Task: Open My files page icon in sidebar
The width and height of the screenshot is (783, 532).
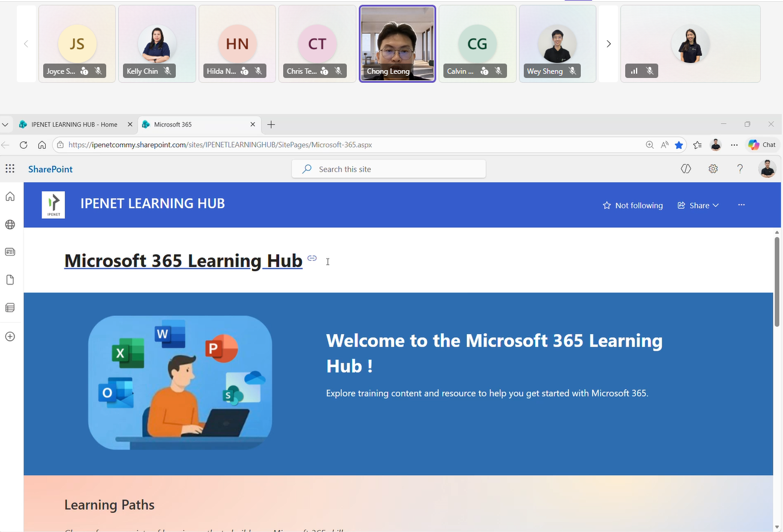Action: tap(10, 280)
